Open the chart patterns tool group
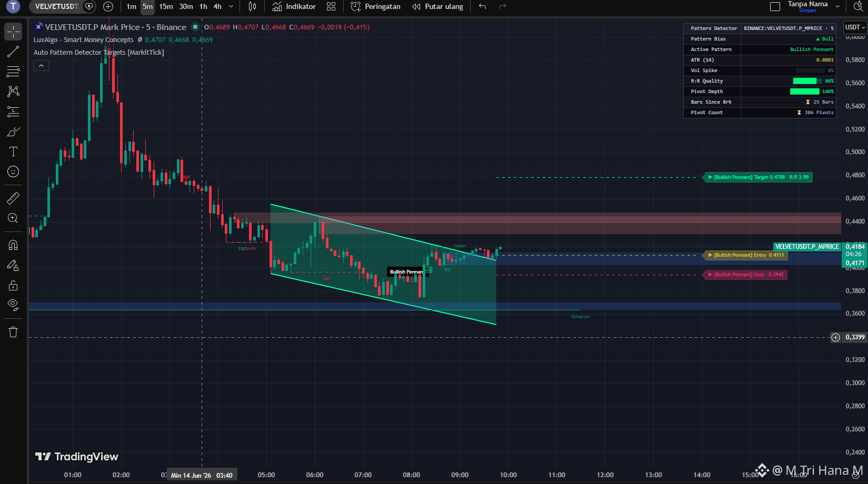868x484 pixels. pos(13,92)
